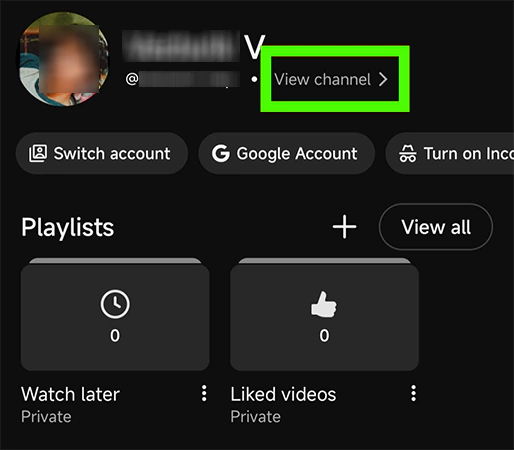Tap the Playlists section heading
Image resolution: width=514 pixels, height=450 pixels.
coord(68,227)
